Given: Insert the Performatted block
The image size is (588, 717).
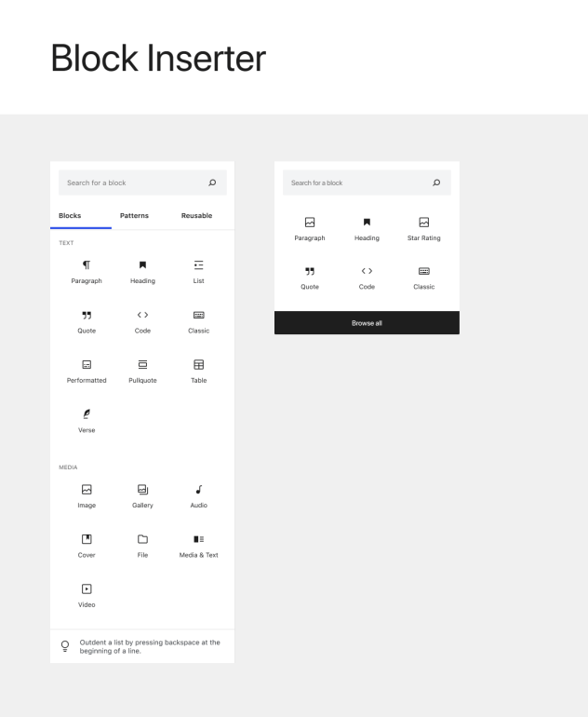Looking at the screenshot, I should click(x=87, y=372).
